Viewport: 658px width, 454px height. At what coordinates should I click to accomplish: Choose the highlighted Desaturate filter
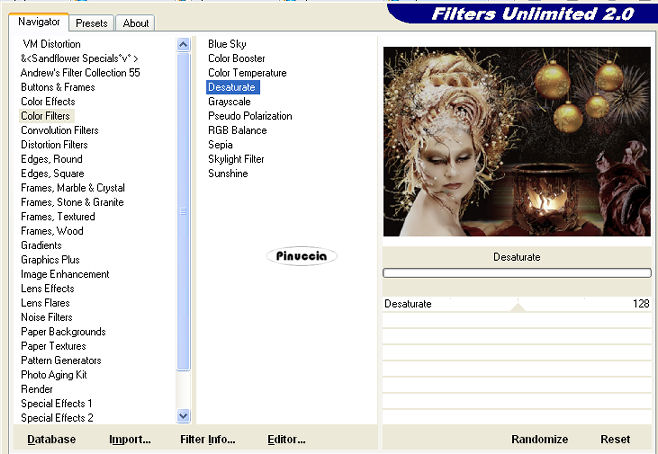click(x=233, y=87)
